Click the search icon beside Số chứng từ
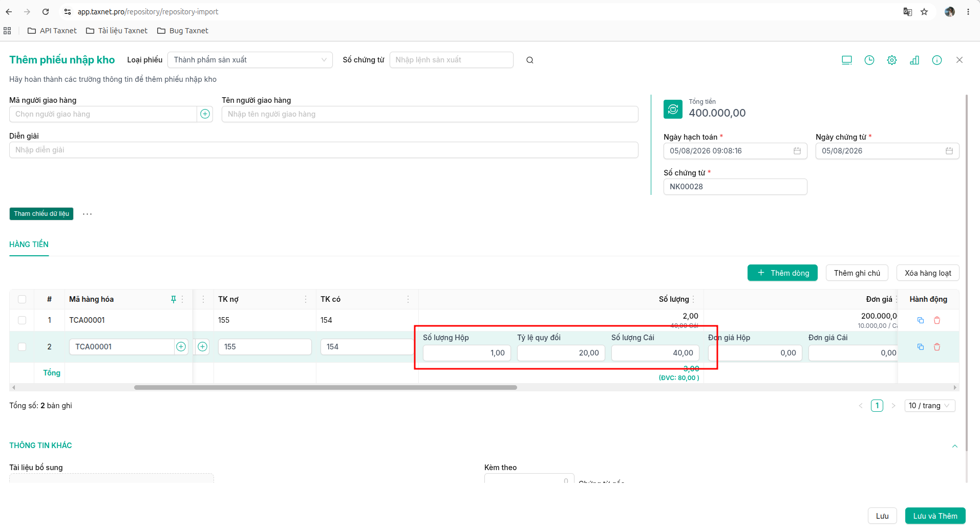Viewport: 980px width, 532px height. point(530,60)
